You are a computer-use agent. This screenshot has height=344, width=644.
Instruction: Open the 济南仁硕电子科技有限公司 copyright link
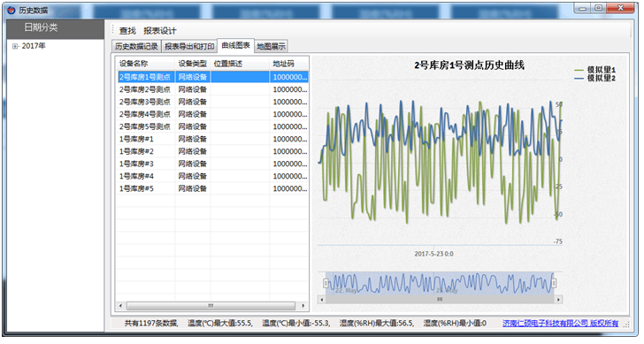pos(560,324)
